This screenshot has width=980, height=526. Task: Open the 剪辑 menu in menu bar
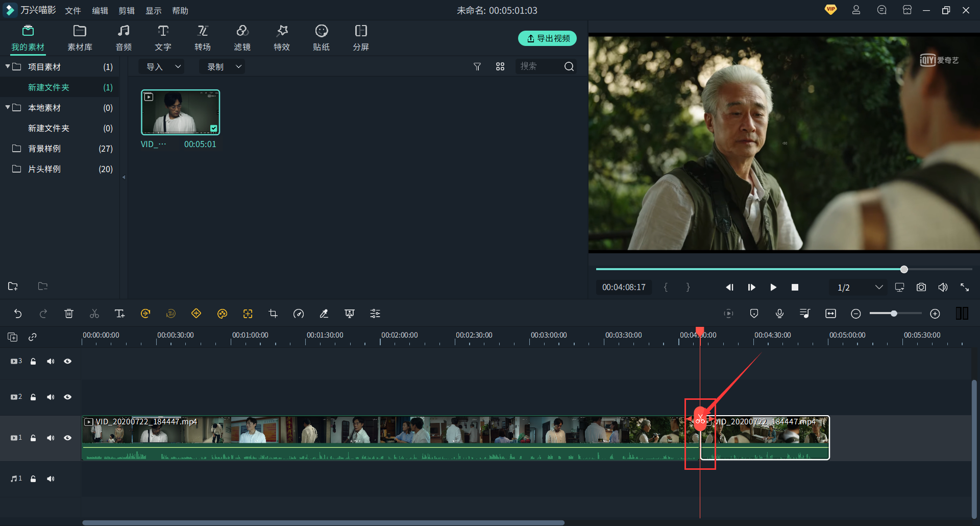tap(127, 10)
